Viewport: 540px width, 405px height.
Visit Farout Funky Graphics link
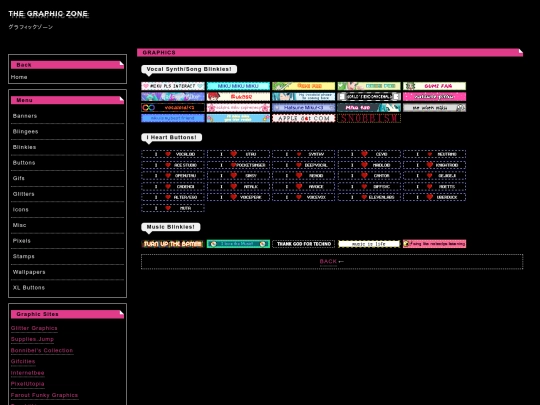coord(44,395)
